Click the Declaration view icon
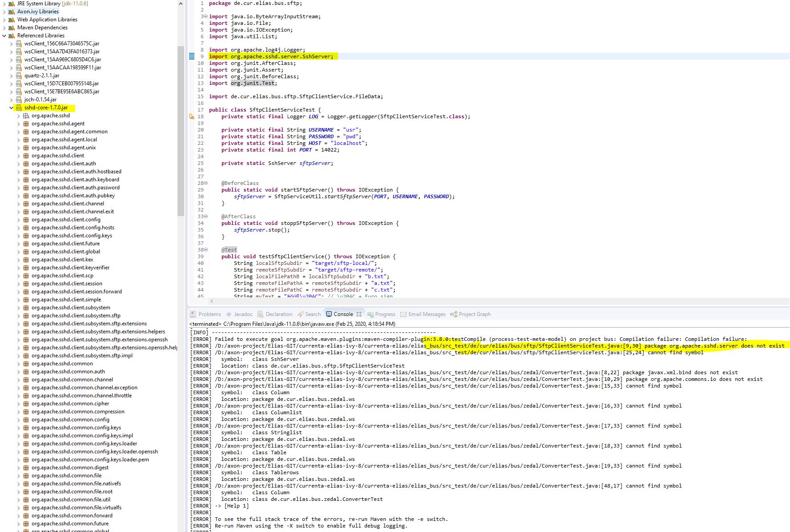 pos(261,314)
